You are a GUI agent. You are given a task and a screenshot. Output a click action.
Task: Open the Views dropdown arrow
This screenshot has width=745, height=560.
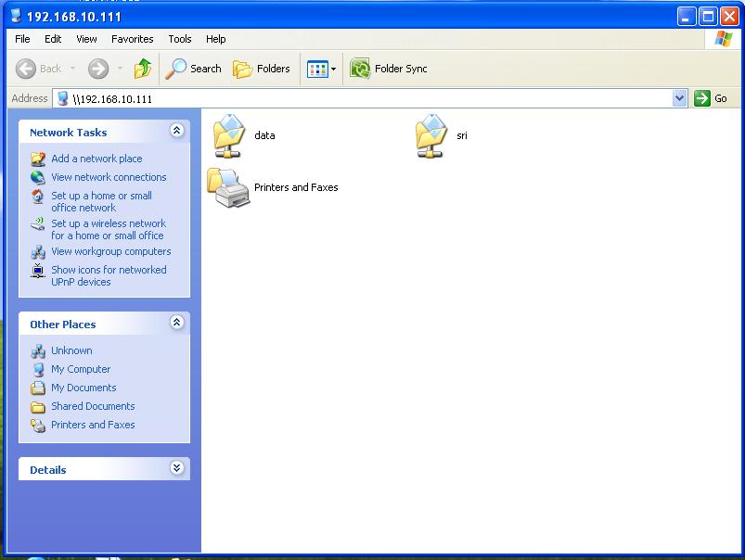point(334,70)
